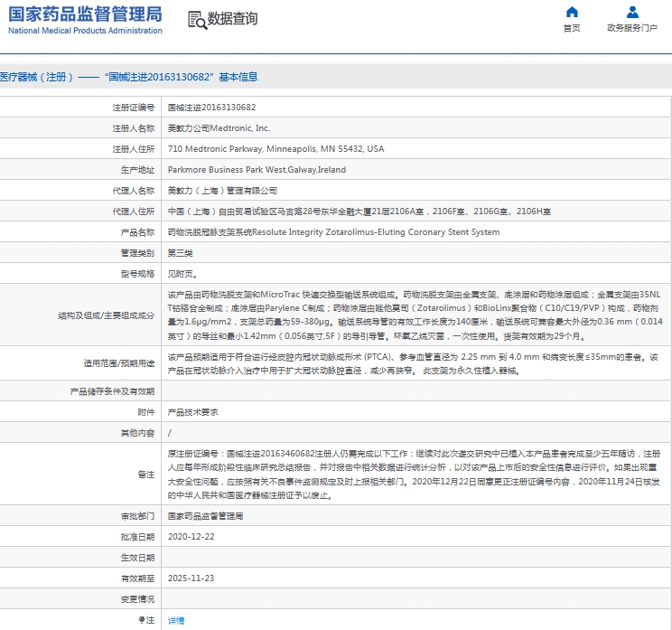Open the 政务服务门户 person icon
The width and height of the screenshot is (672, 630).
(632, 12)
